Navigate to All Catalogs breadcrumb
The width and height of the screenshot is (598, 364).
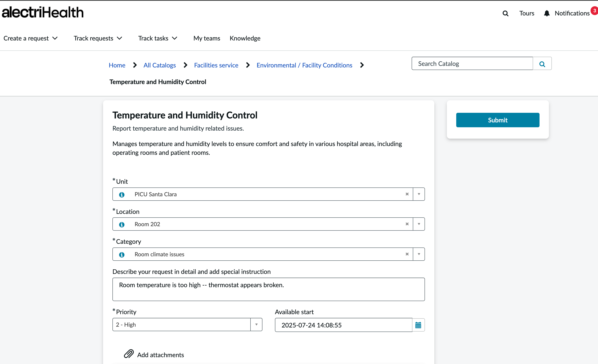click(x=160, y=65)
